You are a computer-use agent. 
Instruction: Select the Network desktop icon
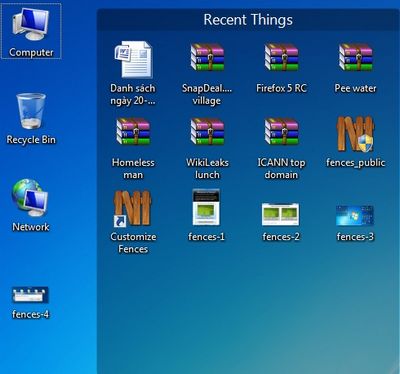(x=30, y=198)
